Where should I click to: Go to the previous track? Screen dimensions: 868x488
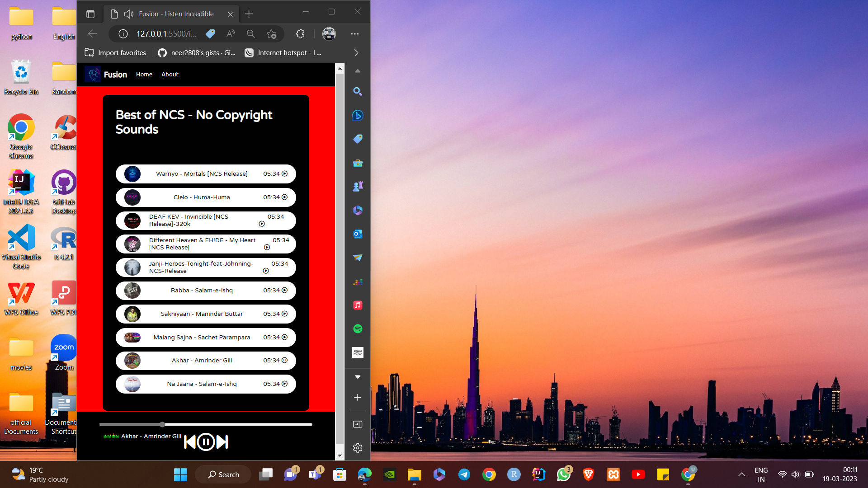pos(190,442)
